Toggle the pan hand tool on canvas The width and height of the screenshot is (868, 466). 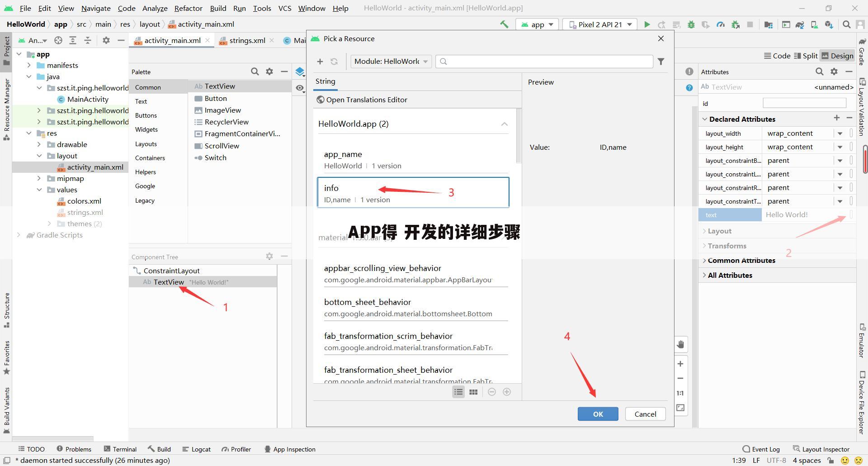(680, 344)
